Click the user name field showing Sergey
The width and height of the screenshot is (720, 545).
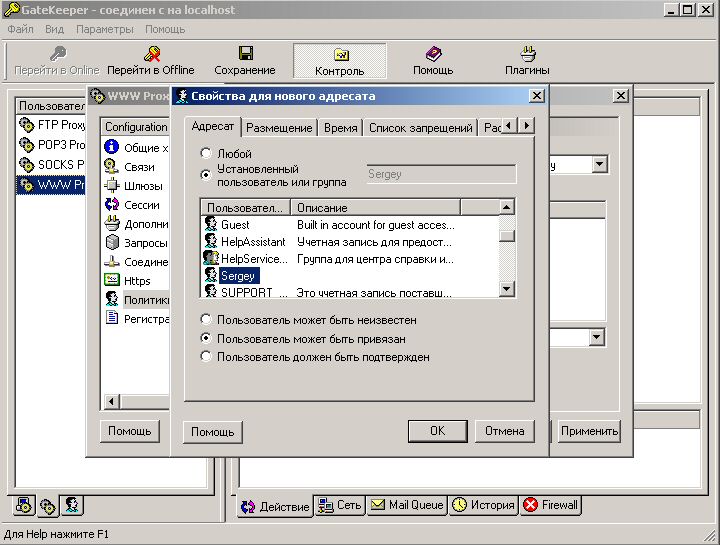click(441, 174)
